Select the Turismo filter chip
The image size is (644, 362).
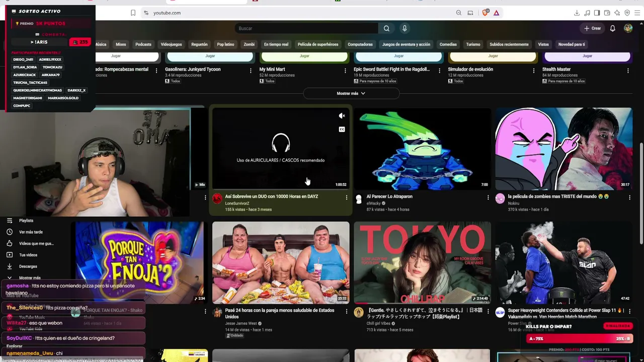(x=473, y=44)
